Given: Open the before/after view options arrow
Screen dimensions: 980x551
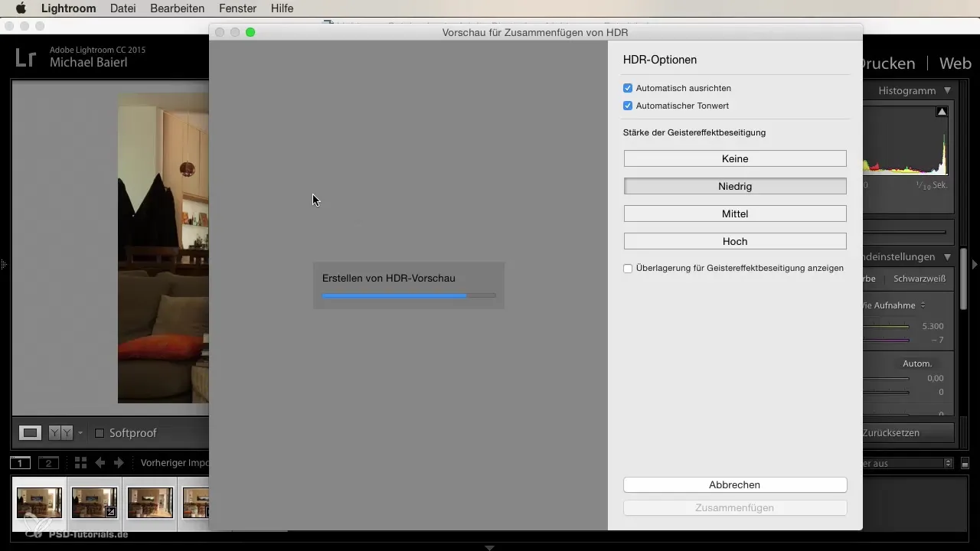Looking at the screenshot, I should [x=80, y=433].
